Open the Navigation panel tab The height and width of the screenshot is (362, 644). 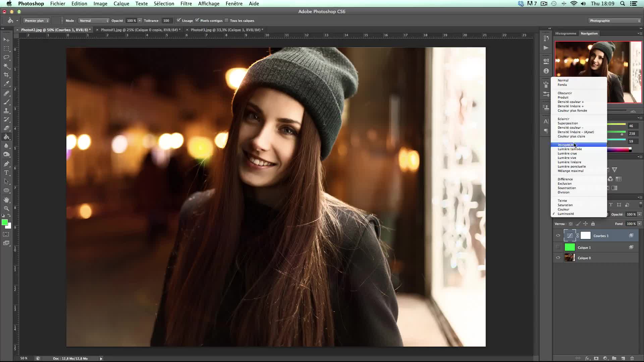click(x=589, y=33)
